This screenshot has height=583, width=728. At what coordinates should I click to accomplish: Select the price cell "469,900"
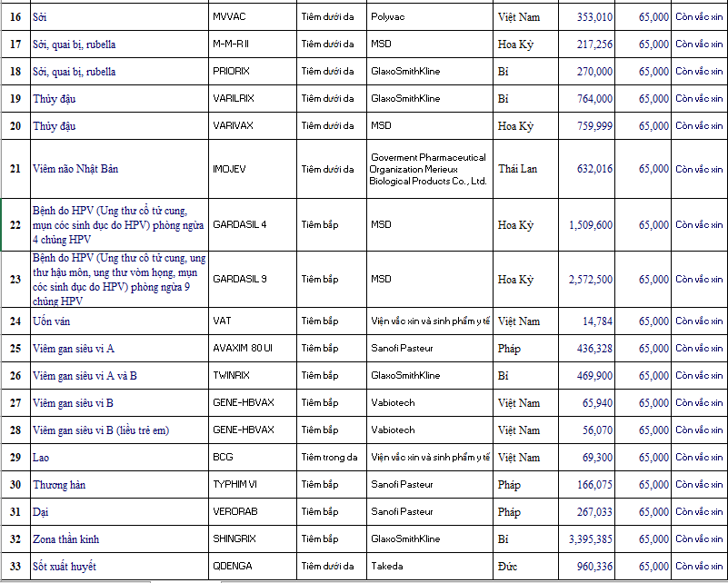coord(586,376)
